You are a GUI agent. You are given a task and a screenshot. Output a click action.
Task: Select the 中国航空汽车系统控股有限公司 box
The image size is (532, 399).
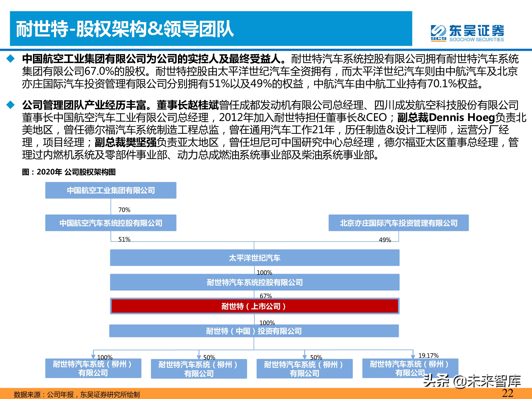(111, 223)
